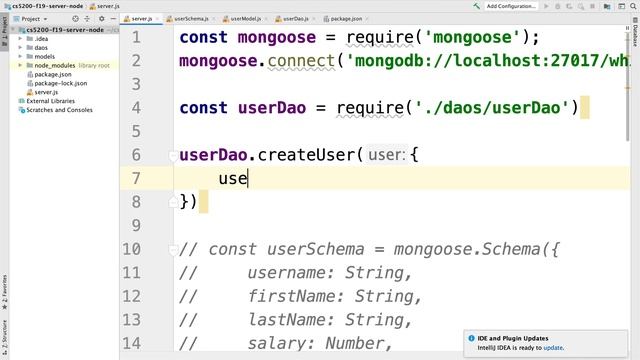
Task: Switch to the server.js tab
Action: [x=142, y=19]
